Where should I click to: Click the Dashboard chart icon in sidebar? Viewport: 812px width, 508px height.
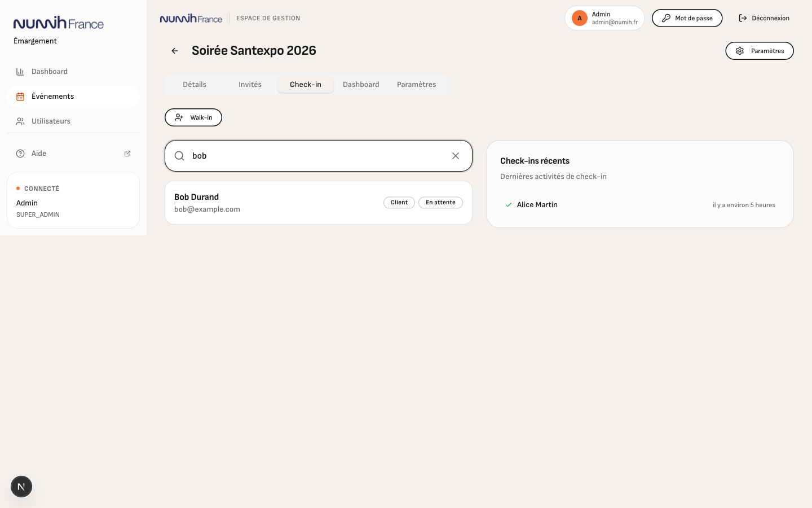tap(20, 72)
